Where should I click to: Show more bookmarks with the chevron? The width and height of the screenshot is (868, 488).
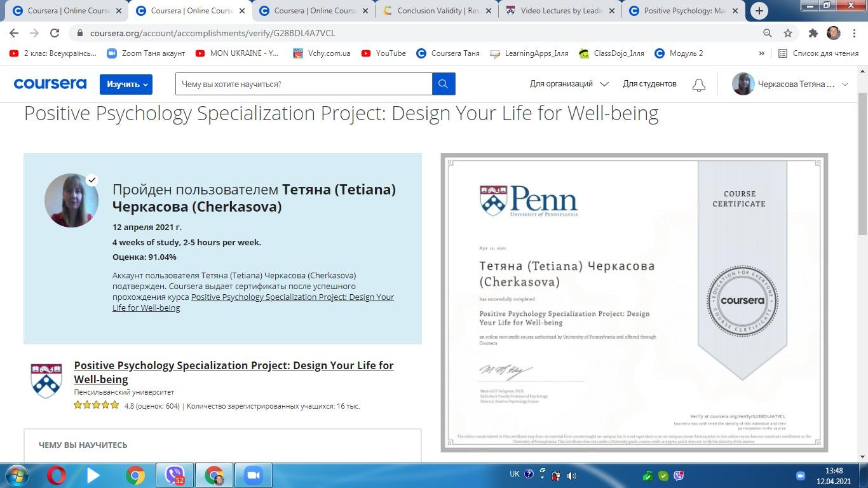coord(761,53)
